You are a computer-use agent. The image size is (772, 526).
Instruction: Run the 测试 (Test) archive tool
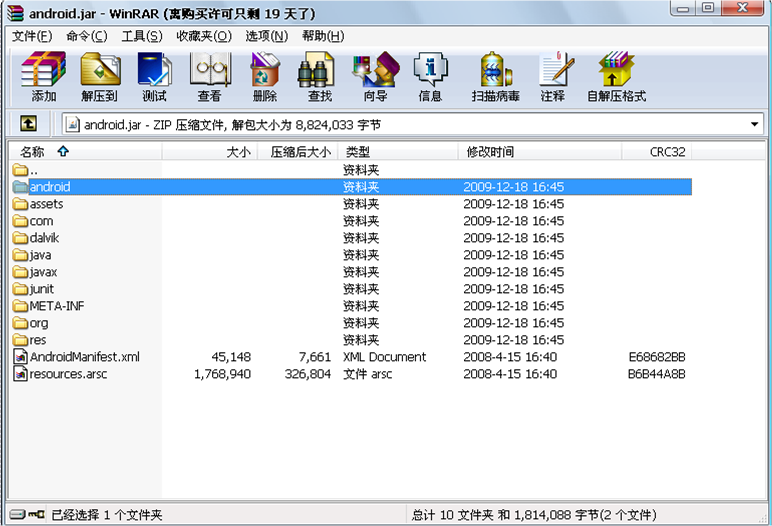point(155,76)
